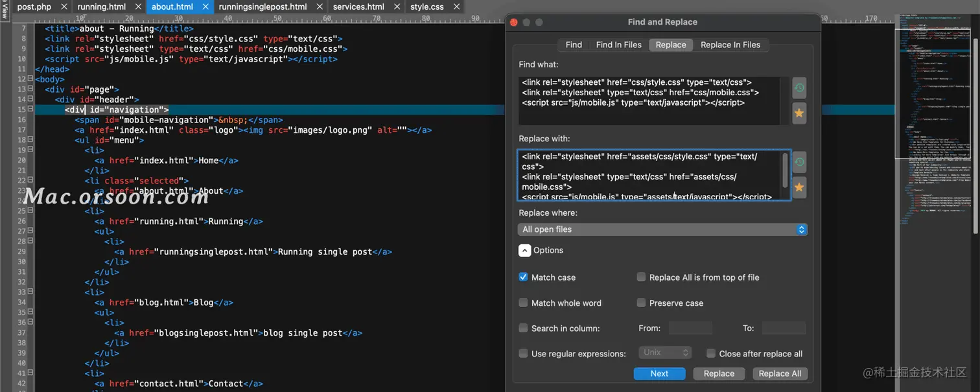The image size is (980, 392).
Task: Open the post.php editor tab
Action: (34, 7)
